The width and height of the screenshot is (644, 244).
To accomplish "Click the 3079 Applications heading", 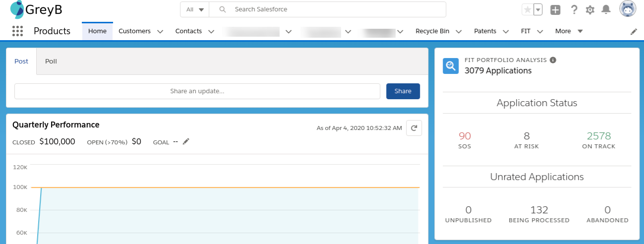I will (498, 71).
